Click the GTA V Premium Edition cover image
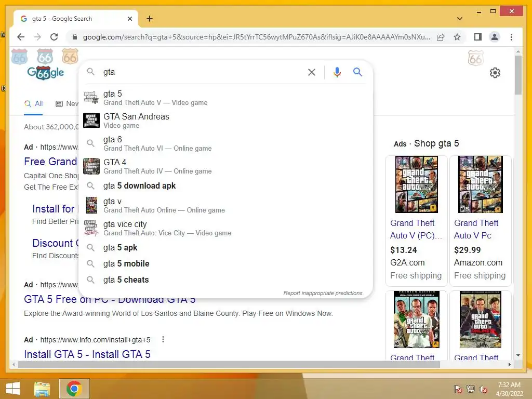 [x=417, y=320]
